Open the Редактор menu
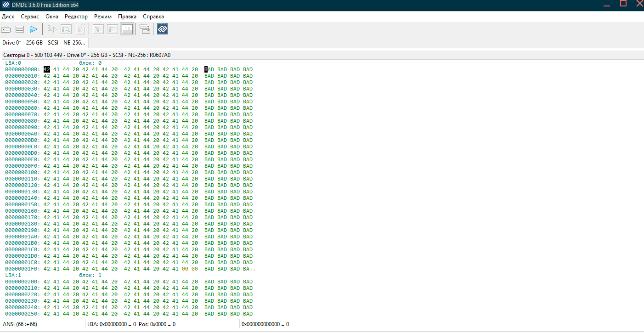Viewport: 644px width, 333px height. (x=76, y=17)
